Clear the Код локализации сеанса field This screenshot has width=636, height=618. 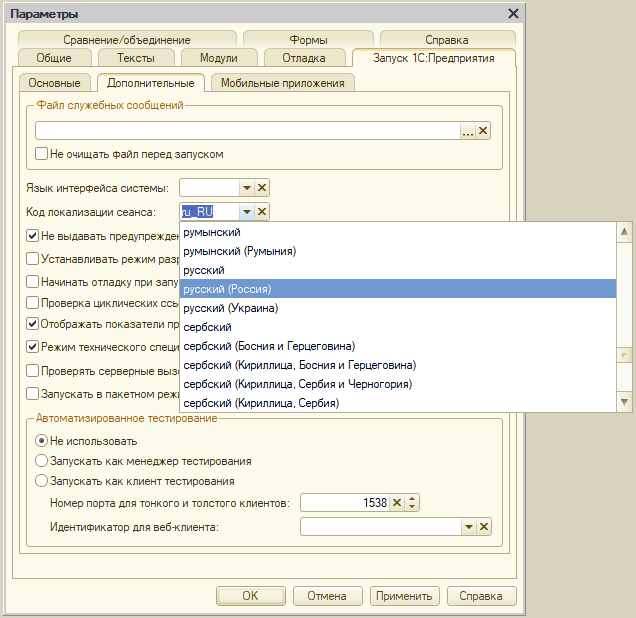(262, 212)
